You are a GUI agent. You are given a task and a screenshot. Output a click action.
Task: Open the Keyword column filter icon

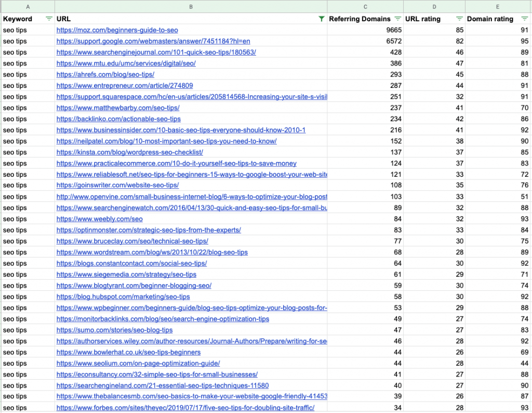click(x=49, y=19)
